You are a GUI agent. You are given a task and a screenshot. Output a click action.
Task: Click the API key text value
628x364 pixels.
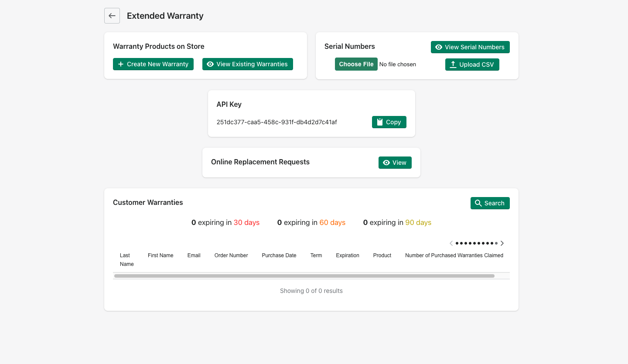pos(276,122)
